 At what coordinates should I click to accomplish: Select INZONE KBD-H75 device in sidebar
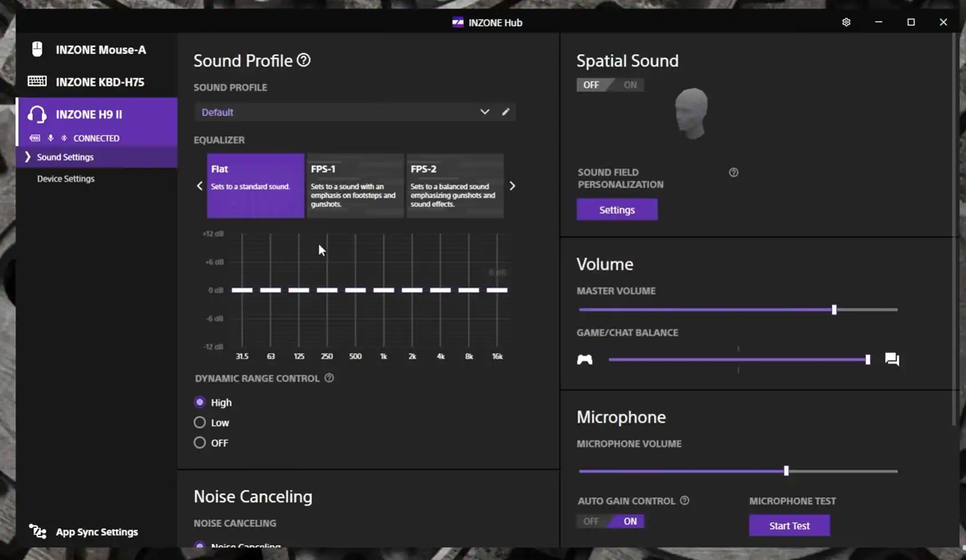(100, 82)
